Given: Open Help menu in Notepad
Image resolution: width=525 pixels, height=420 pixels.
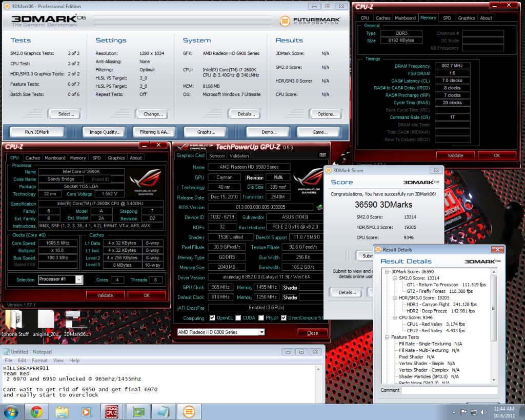Looking at the screenshot, I should click(74, 361).
